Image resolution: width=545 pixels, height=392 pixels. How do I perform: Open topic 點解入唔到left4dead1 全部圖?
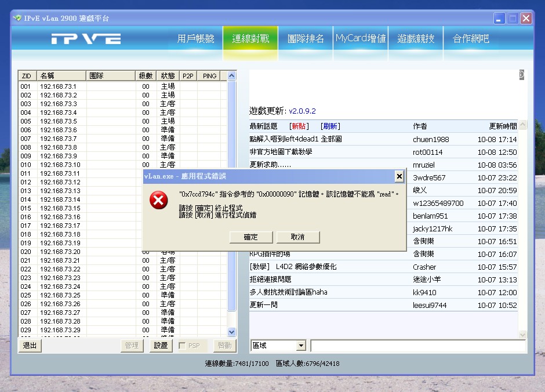pyautogui.click(x=296, y=139)
